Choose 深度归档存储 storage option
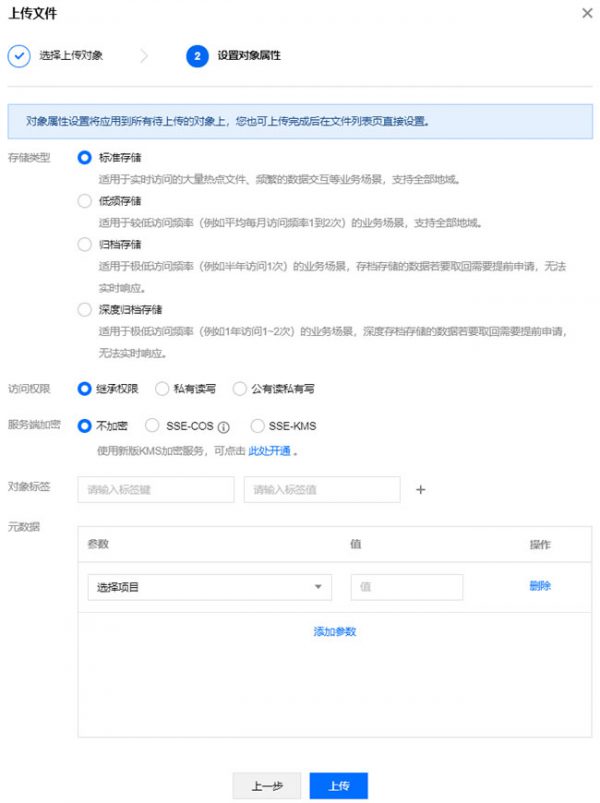 point(84,309)
